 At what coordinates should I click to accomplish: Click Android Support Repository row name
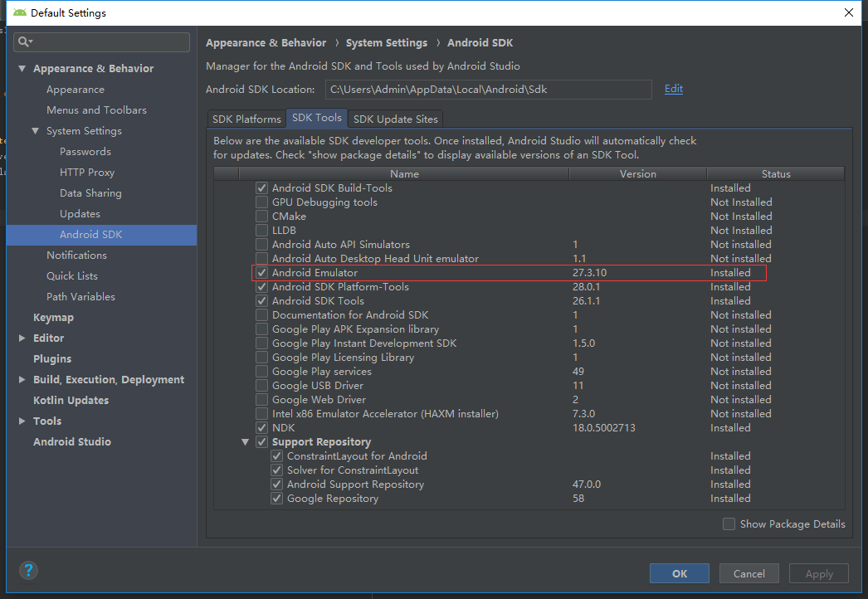[x=355, y=485]
